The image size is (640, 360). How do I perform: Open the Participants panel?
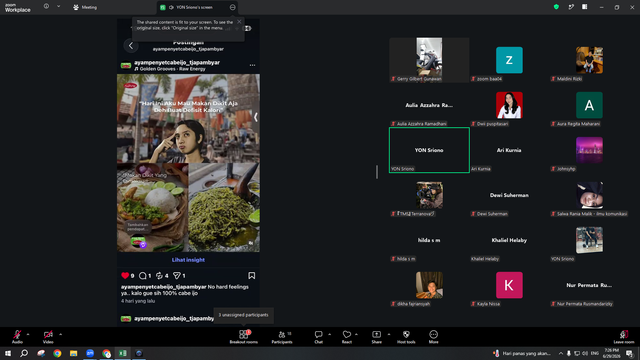point(282,336)
